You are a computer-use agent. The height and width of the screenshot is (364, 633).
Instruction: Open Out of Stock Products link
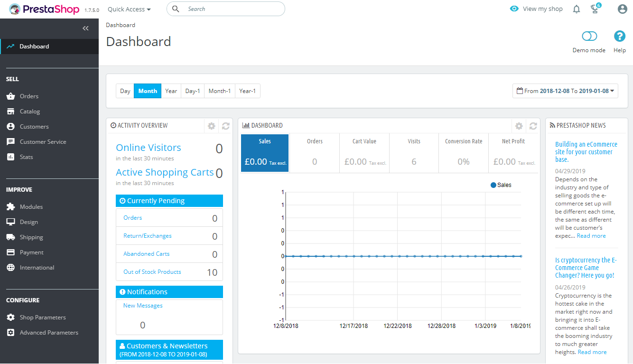152,272
